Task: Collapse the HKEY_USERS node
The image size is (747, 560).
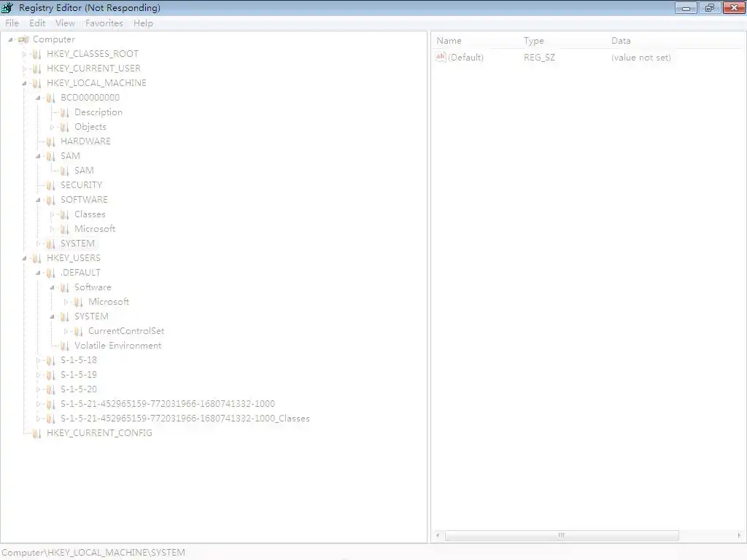Action: pos(24,259)
